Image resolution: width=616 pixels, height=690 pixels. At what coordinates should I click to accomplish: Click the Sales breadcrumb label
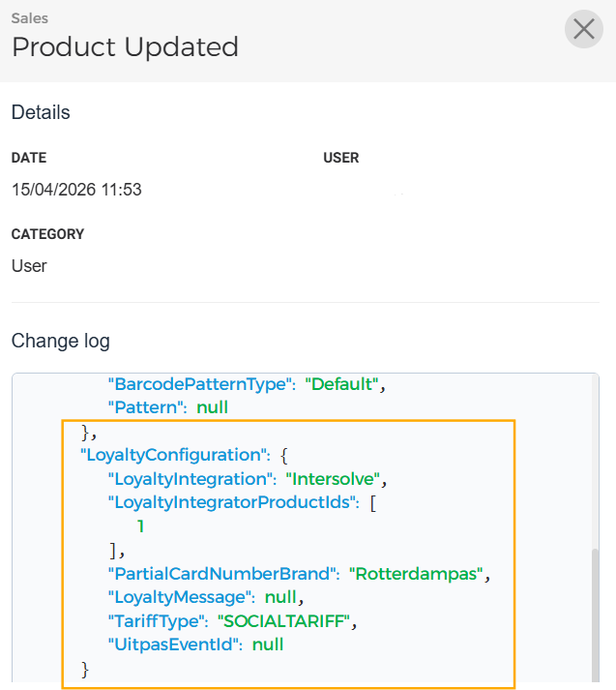click(x=30, y=17)
